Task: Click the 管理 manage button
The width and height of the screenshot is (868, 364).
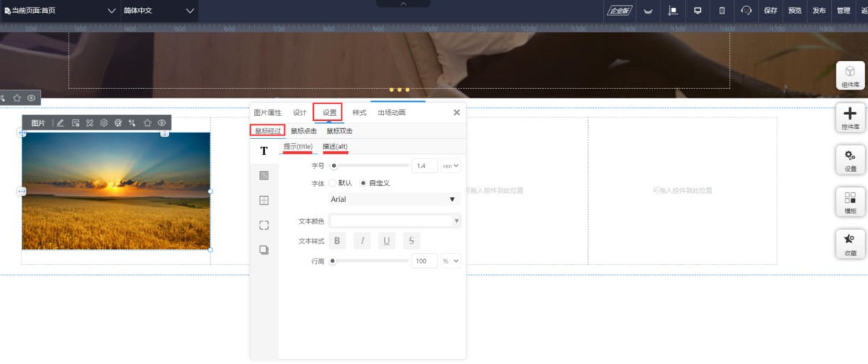Action: pos(843,11)
